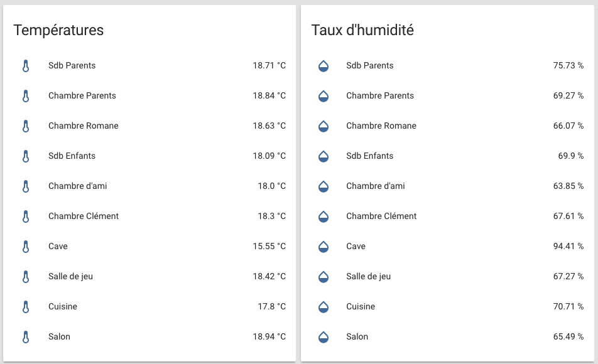Open Chambre Clément temperature details
Screen dimensions: 598x364
click(84, 217)
